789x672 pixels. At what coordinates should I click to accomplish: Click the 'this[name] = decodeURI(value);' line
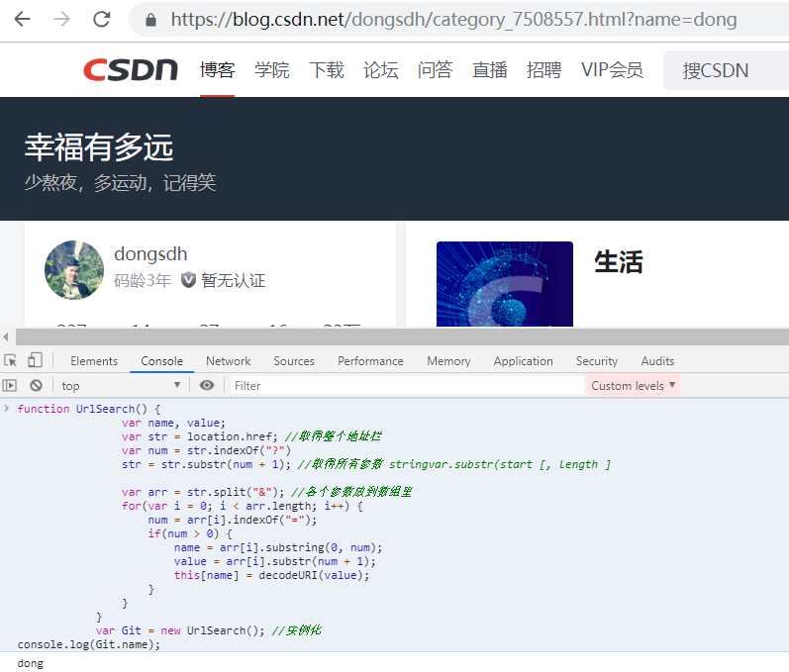[x=271, y=575]
